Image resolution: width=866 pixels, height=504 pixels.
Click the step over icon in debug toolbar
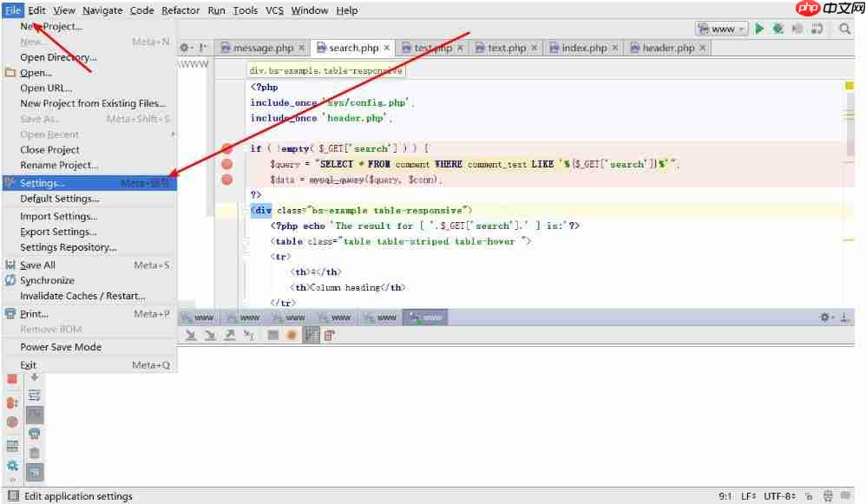[x=191, y=335]
